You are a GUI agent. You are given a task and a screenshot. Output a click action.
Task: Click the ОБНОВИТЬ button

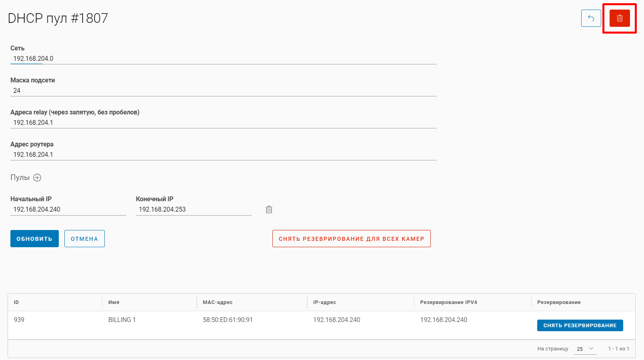[34, 239]
